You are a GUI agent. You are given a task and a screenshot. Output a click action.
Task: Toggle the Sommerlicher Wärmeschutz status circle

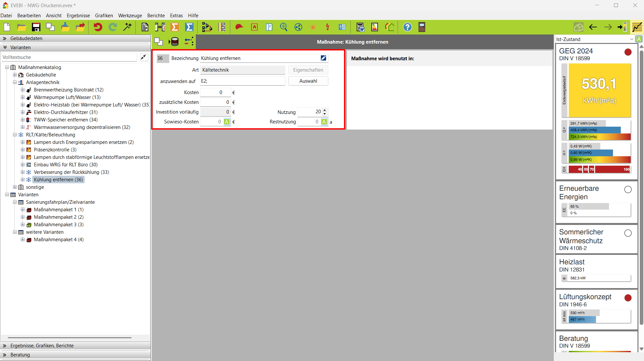click(628, 233)
